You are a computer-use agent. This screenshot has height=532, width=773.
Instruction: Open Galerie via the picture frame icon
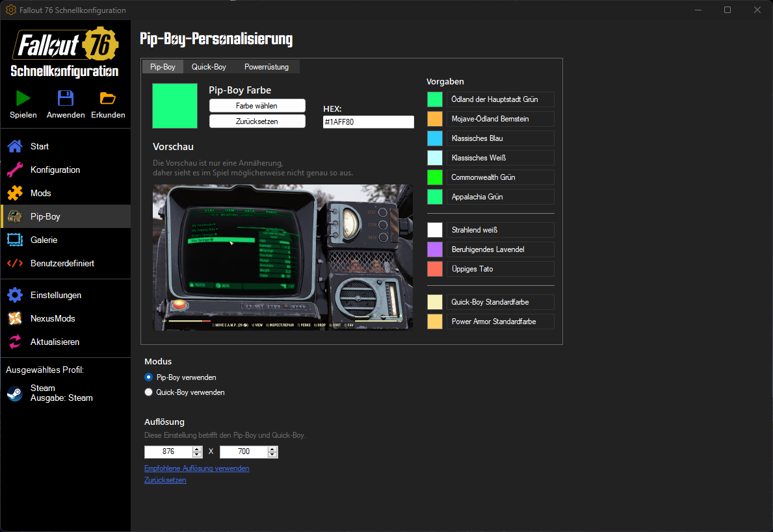15,240
